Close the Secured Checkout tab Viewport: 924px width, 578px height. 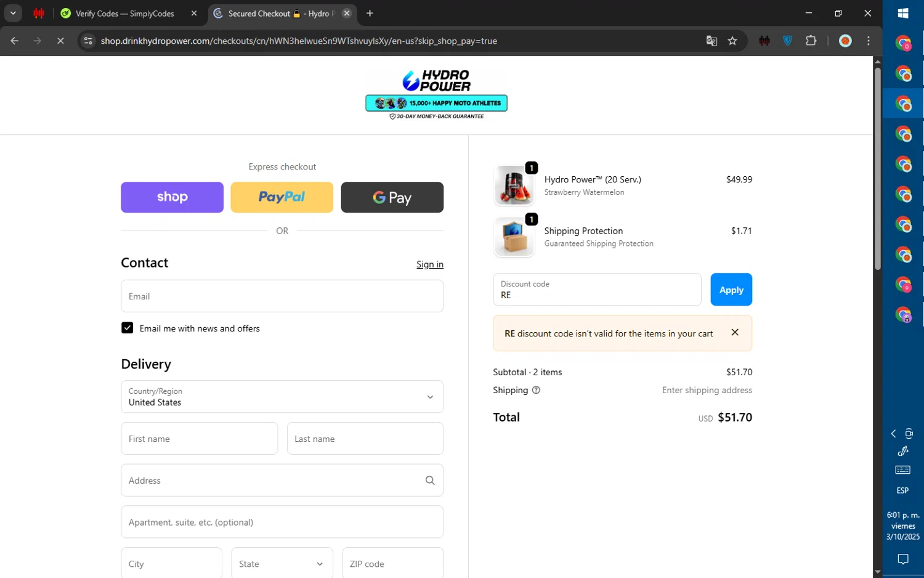(x=347, y=13)
